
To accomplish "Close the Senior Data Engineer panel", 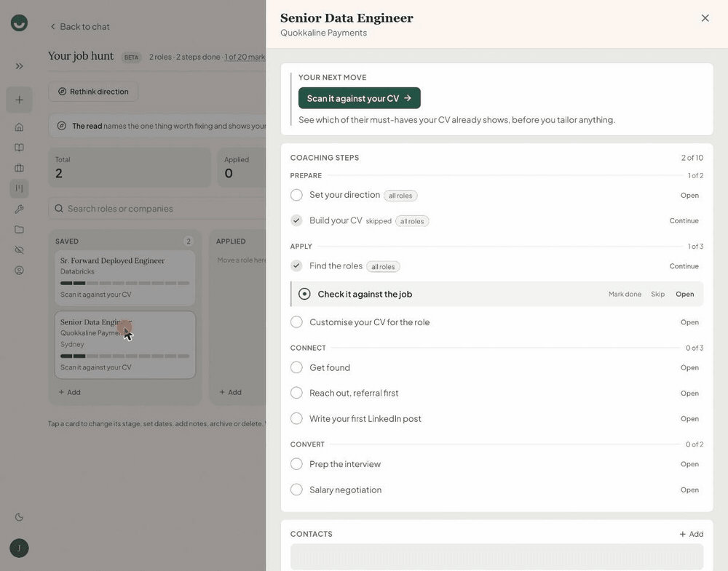I will 705,18.
